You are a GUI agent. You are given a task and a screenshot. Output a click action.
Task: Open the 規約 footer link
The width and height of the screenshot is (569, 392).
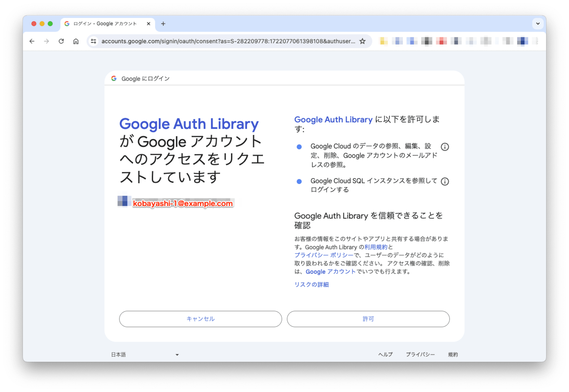[453, 354]
